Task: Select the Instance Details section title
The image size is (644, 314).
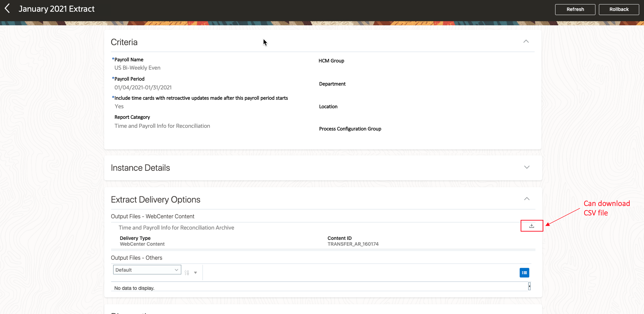Action: point(140,168)
